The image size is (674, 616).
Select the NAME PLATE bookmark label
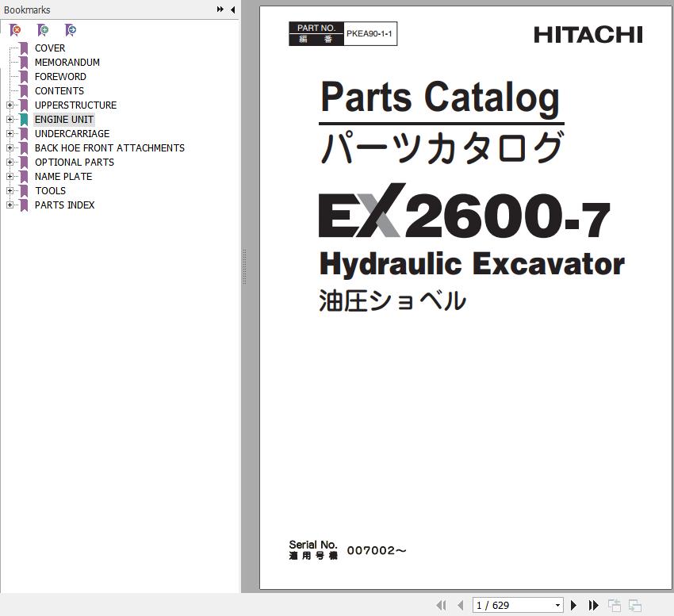coord(63,176)
